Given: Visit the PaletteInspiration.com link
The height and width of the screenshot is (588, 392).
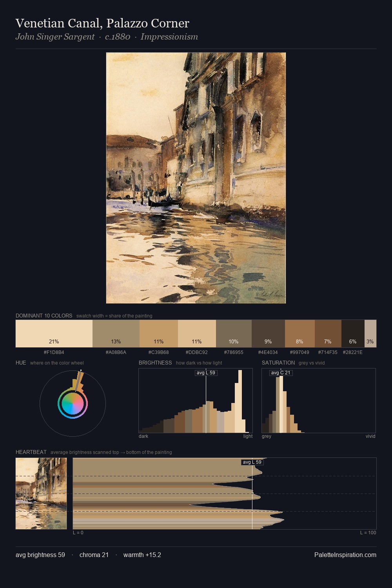Looking at the screenshot, I should (345, 555).
